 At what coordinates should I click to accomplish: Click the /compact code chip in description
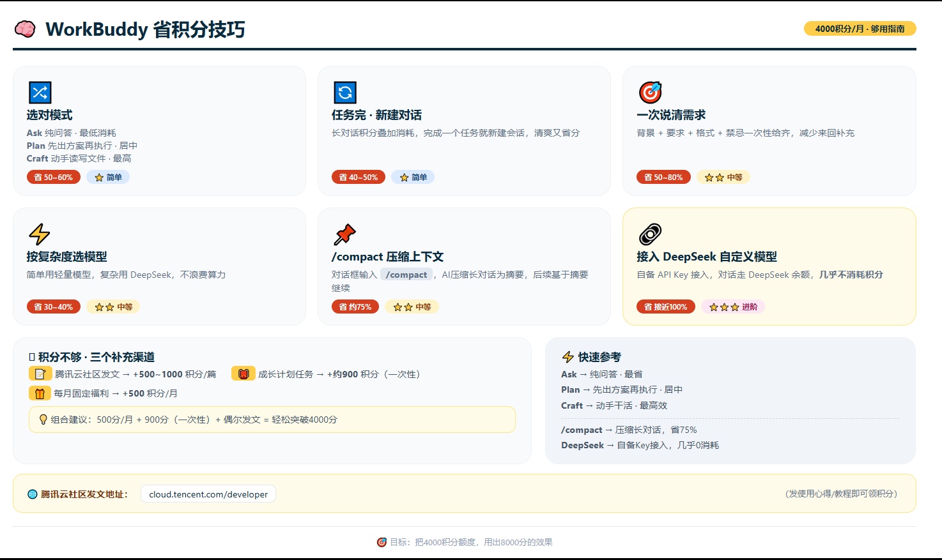tap(406, 275)
